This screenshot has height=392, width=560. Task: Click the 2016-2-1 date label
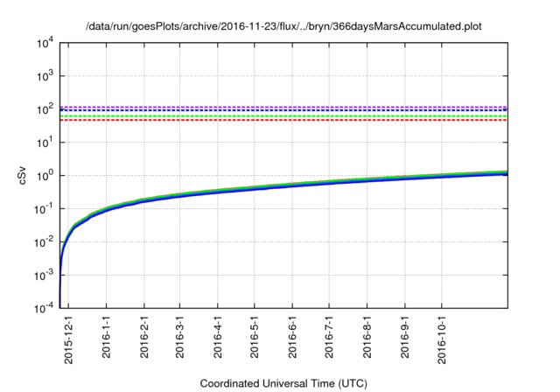[x=144, y=336]
